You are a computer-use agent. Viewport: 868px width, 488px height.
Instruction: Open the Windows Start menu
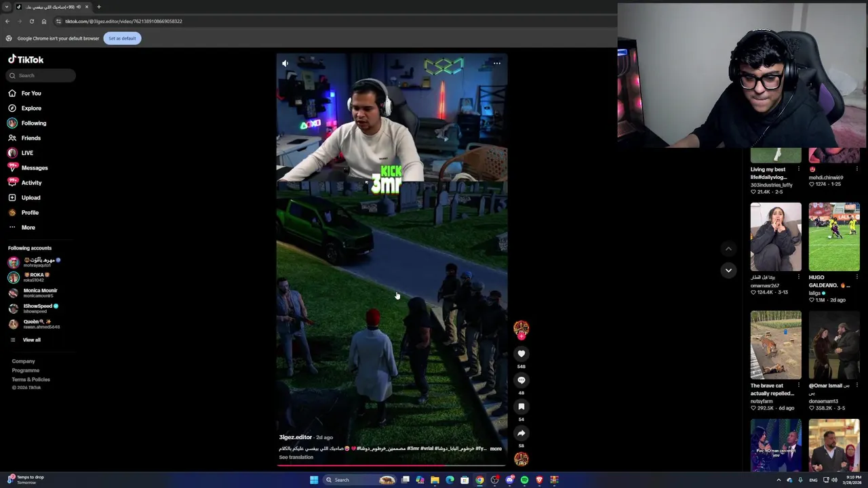[314, 480]
